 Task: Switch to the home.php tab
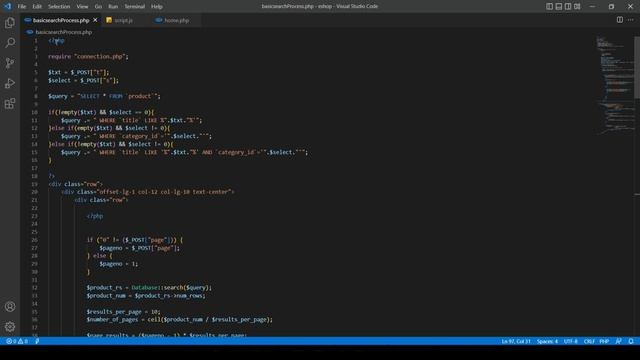click(176, 20)
